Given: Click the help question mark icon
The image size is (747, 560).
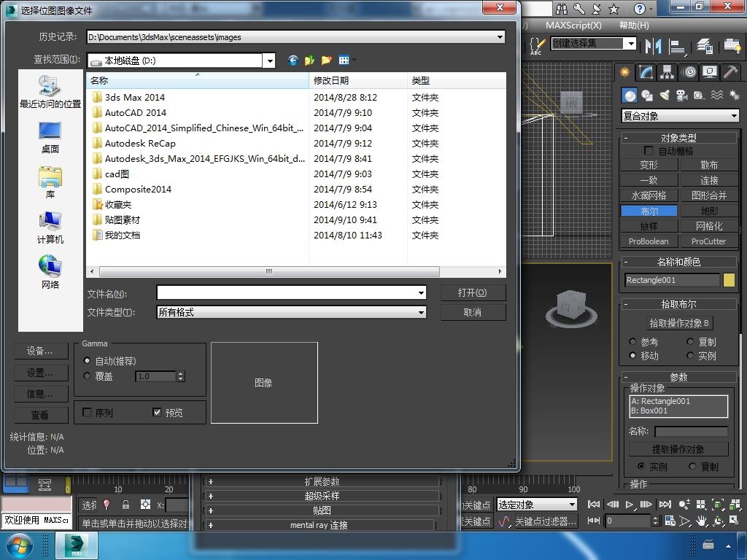Looking at the screenshot, I should pyautogui.click(x=639, y=9).
